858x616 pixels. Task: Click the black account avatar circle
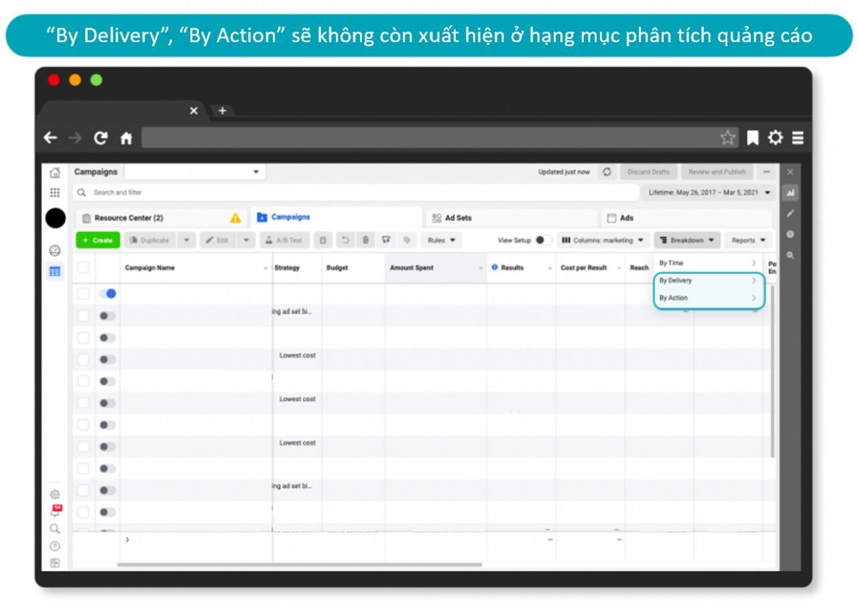click(56, 218)
